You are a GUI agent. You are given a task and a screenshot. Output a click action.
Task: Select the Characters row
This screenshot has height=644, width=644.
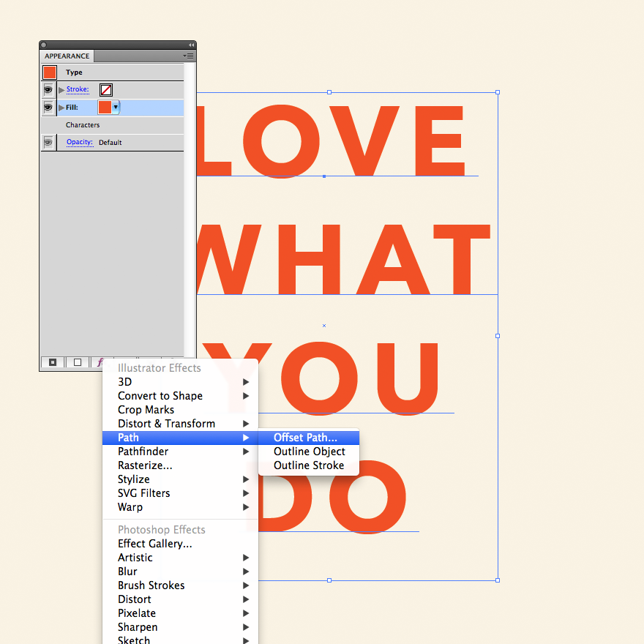tap(113, 125)
